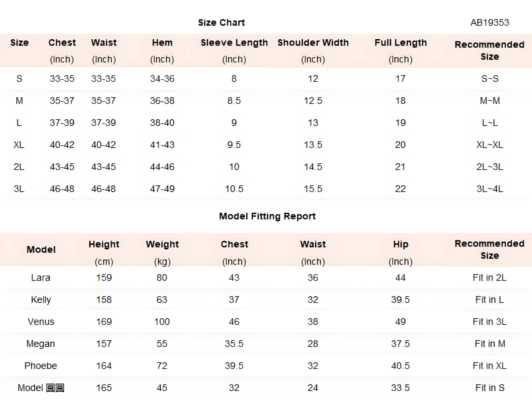The width and height of the screenshot is (532, 401).
Task: Click model name Phoebe
Action: coord(41,366)
